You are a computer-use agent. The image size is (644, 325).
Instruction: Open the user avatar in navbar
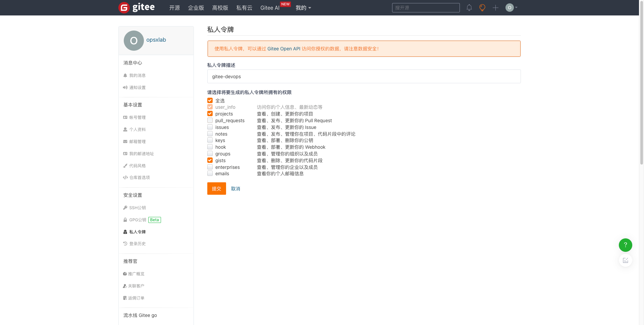pyautogui.click(x=509, y=8)
